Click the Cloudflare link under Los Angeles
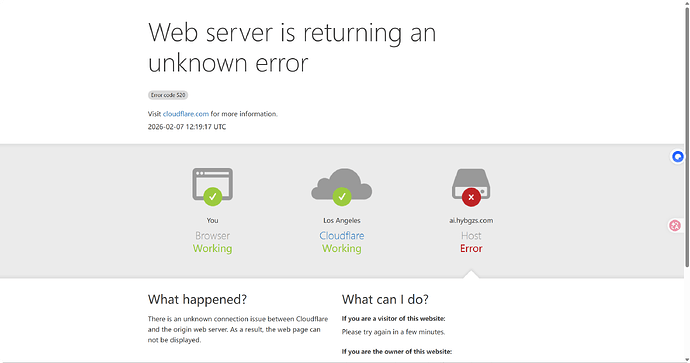The width and height of the screenshot is (690, 363). tap(341, 236)
